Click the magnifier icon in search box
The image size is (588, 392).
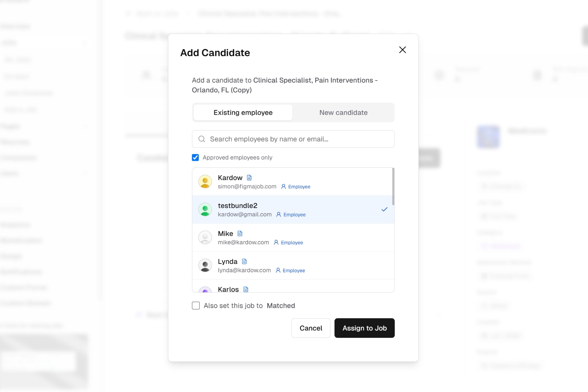pos(202,139)
